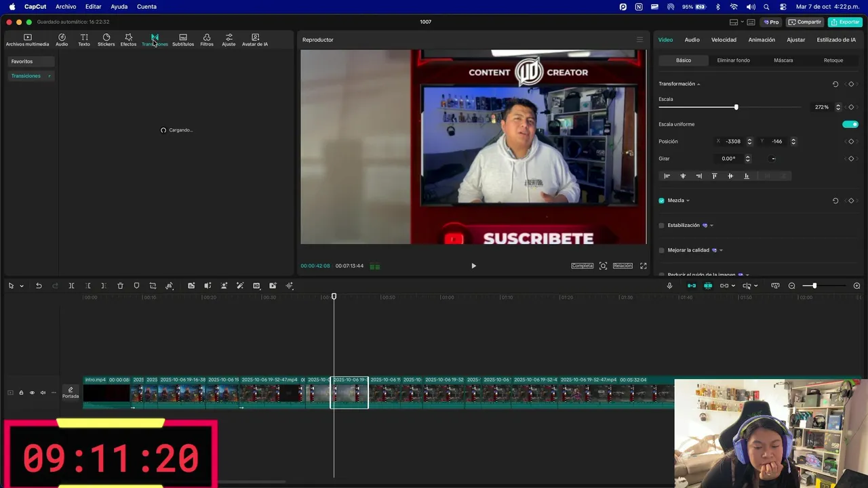
Task: Open the Archivo menu
Action: coord(66,7)
